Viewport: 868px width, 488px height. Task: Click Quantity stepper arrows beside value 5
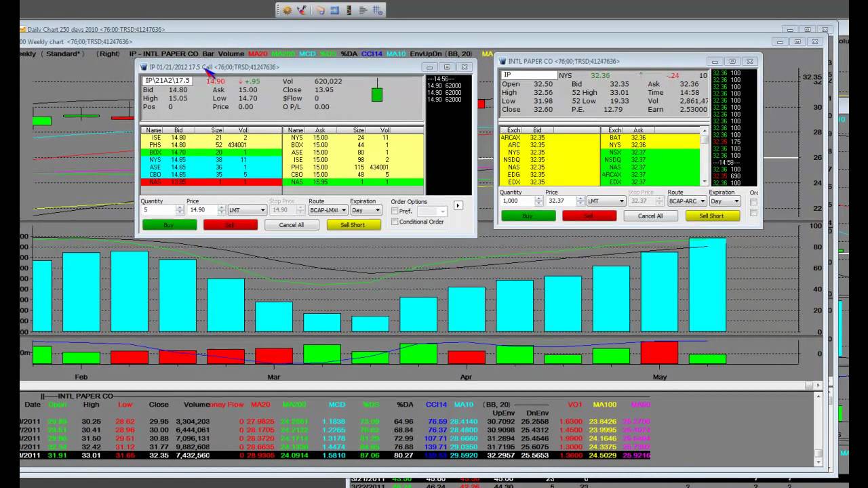point(180,210)
